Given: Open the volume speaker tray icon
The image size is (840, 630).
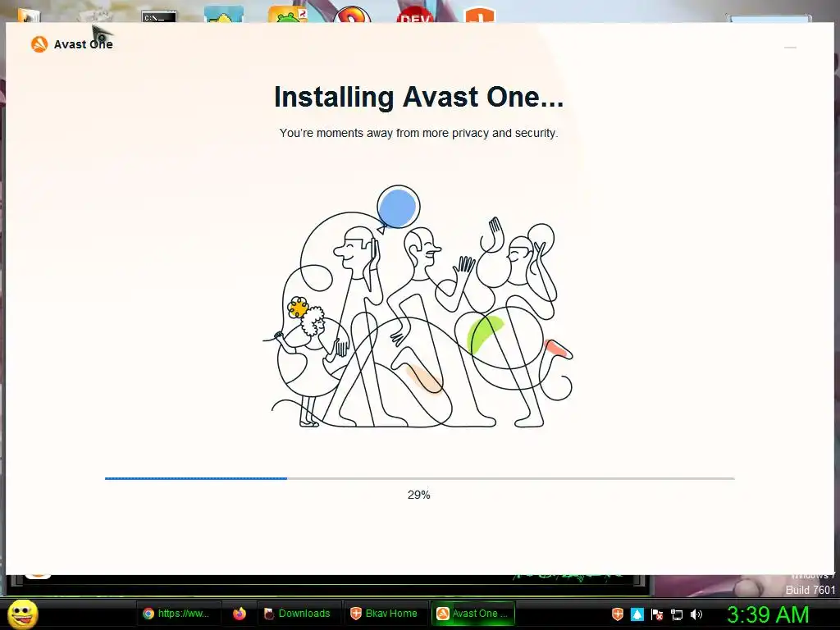Looking at the screenshot, I should coord(696,614).
